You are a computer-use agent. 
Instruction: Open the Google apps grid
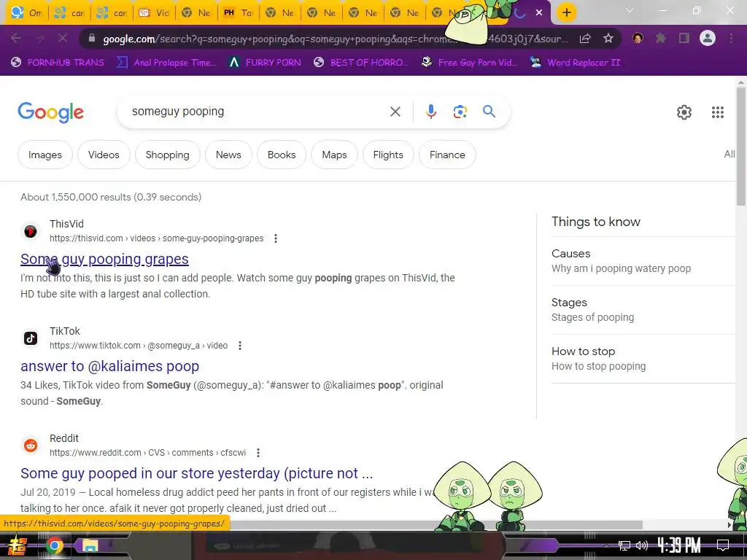718,112
